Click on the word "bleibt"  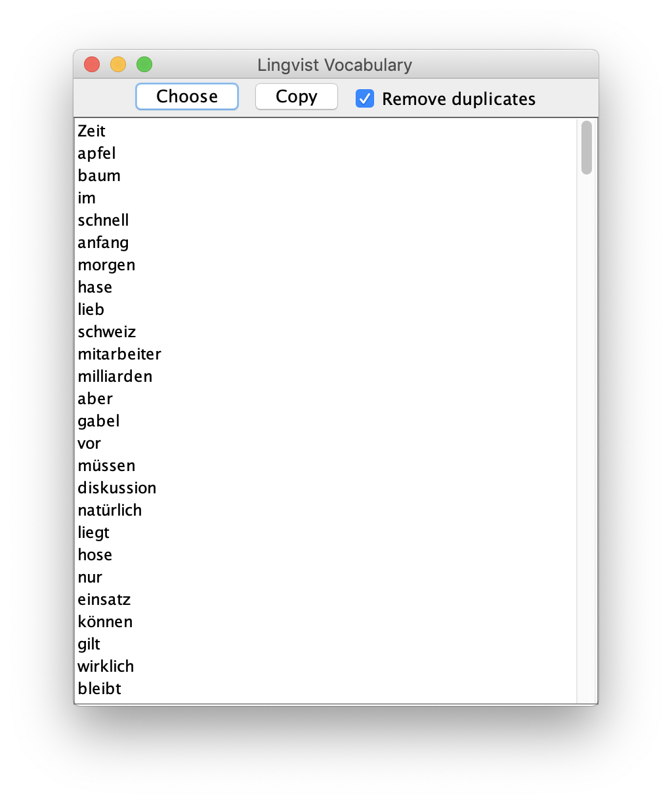coord(100,689)
